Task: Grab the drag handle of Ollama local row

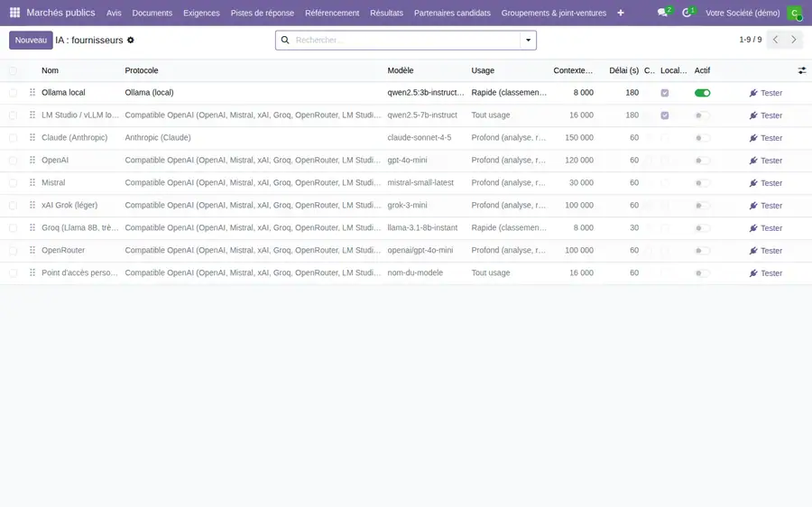Action: click(32, 92)
